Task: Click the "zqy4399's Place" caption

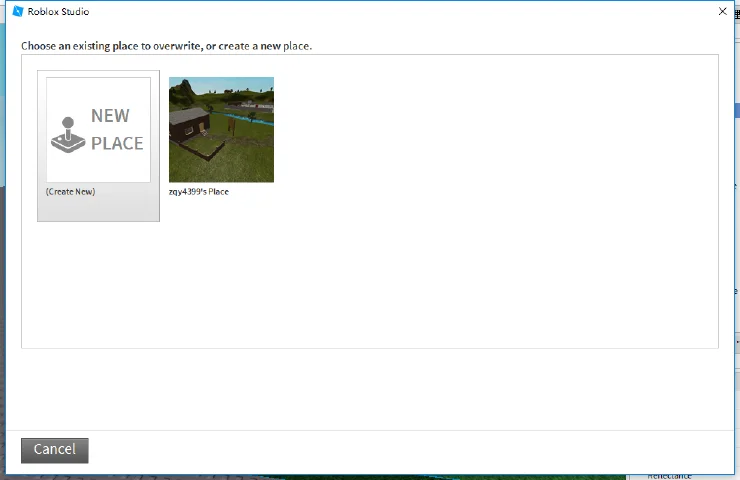Action: (199, 192)
